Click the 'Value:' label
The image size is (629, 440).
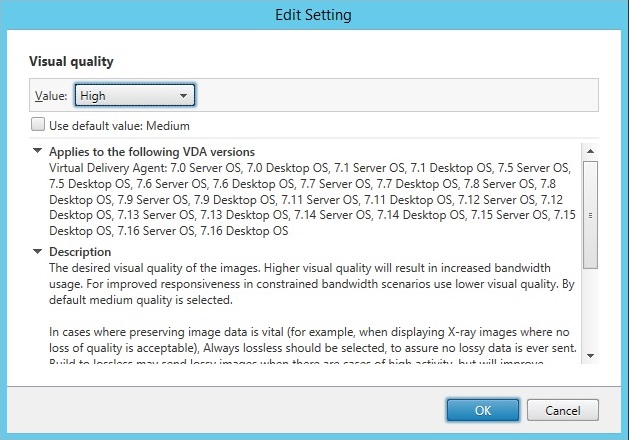point(52,96)
